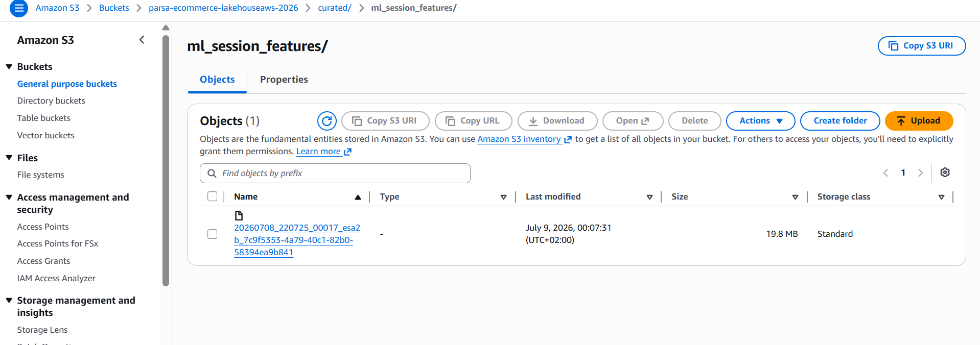980x345 pixels.
Task: Click the Standard storage class cell
Action: 835,234
